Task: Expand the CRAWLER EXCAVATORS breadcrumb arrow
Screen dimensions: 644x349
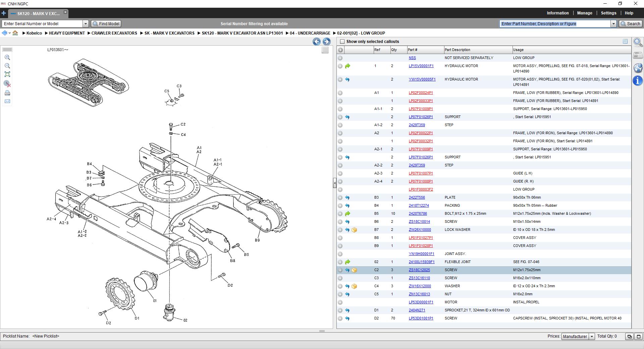Action: [x=89, y=33]
